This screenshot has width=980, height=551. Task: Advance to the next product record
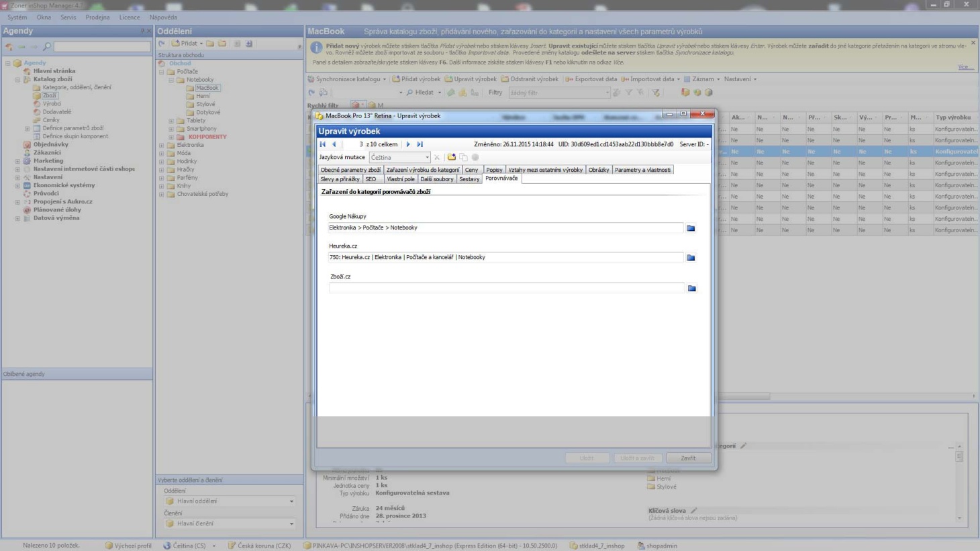pyautogui.click(x=408, y=144)
